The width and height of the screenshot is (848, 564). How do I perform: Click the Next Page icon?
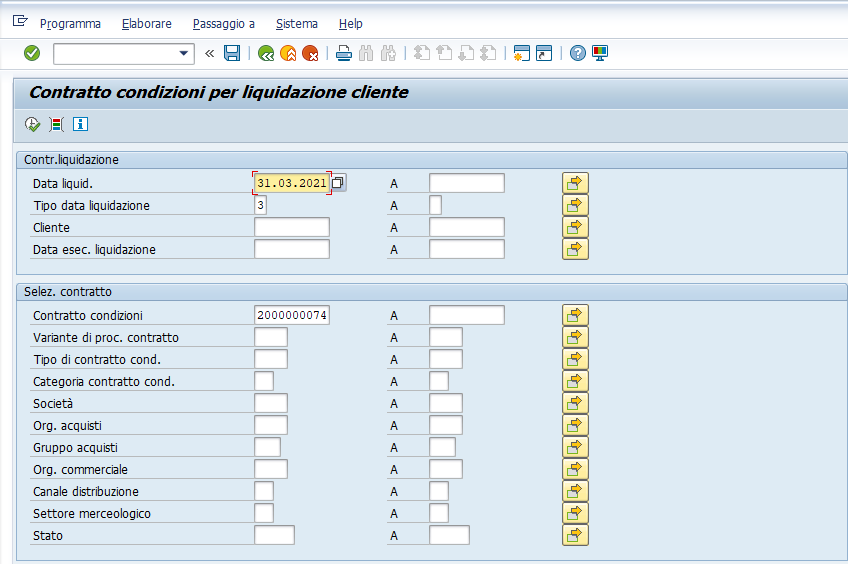466,53
